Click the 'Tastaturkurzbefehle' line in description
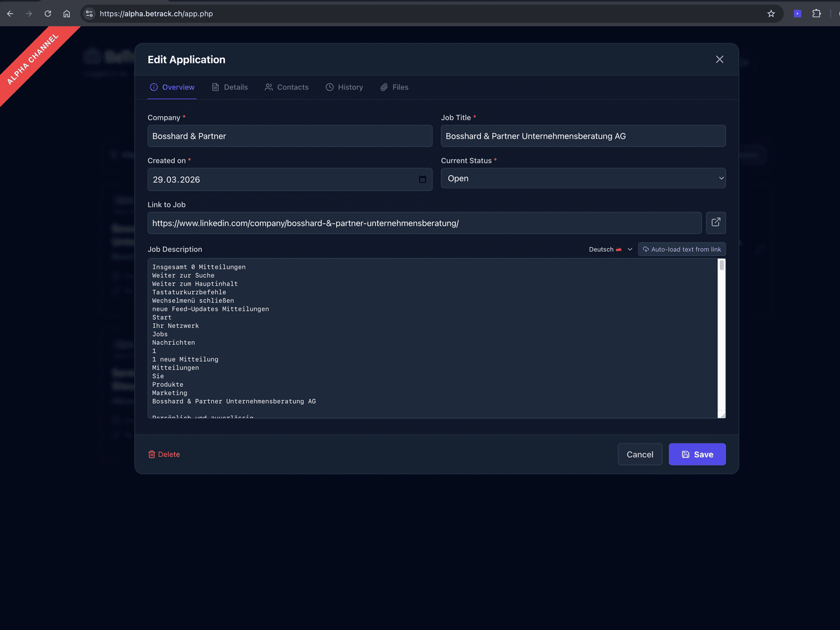Viewport: 840px width, 630px height. (x=189, y=292)
